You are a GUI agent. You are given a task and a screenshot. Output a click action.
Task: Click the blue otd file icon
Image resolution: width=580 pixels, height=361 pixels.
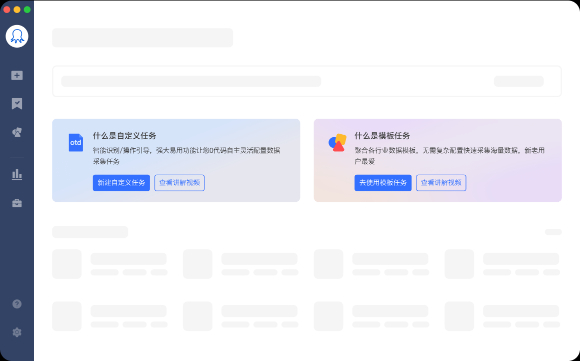76,143
